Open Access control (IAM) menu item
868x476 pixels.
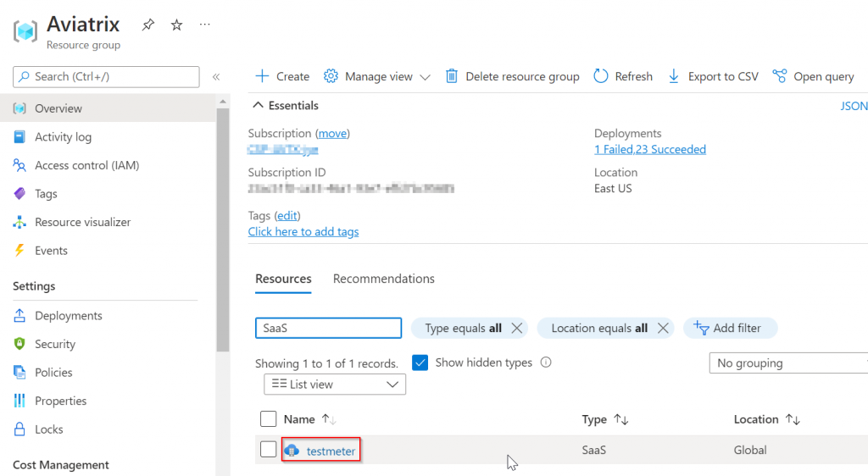click(87, 165)
